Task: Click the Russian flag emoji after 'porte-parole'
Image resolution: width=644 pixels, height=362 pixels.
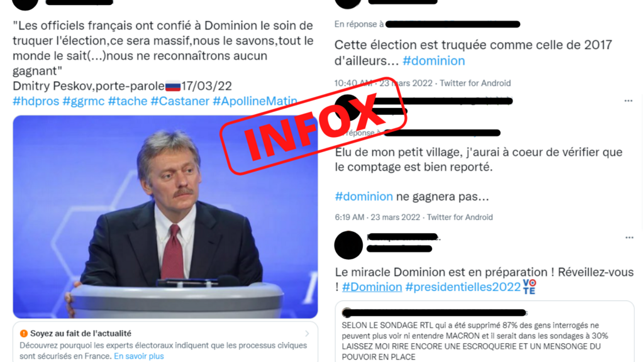Action: [x=173, y=87]
